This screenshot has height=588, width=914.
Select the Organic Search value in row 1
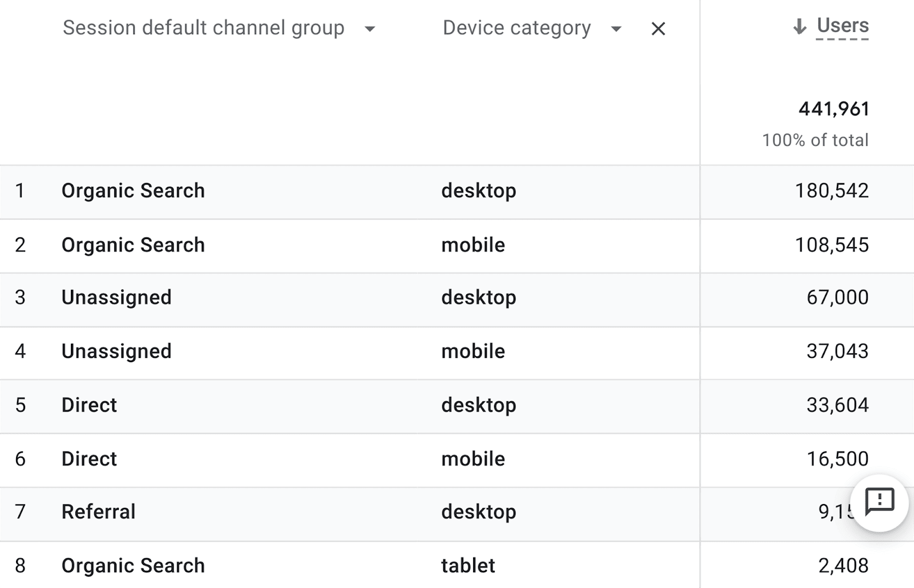click(x=133, y=191)
